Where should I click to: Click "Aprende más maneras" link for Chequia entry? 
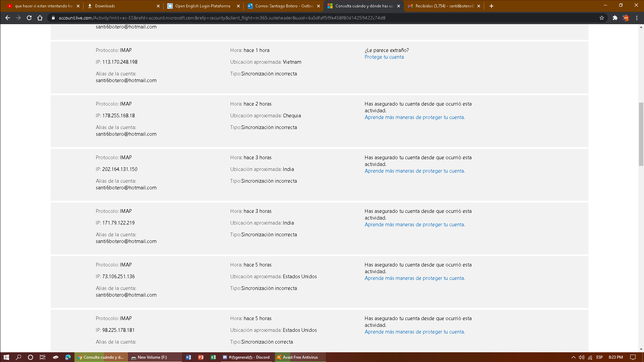click(414, 117)
